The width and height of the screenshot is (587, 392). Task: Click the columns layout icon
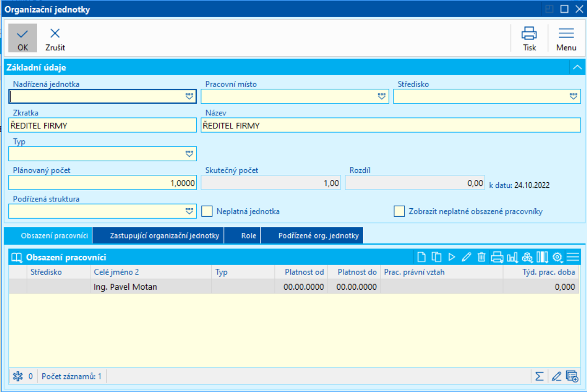coord(542,257)
